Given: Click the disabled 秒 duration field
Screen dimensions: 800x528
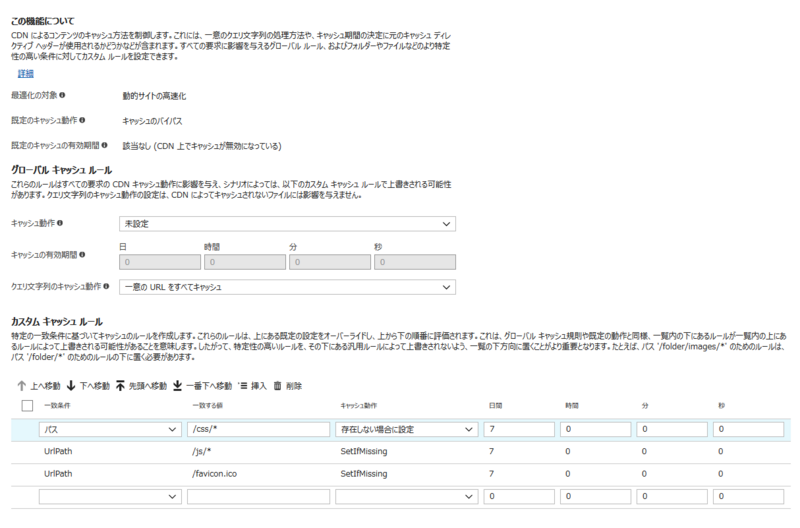Looking at the screenshot, I should point(415,262).
